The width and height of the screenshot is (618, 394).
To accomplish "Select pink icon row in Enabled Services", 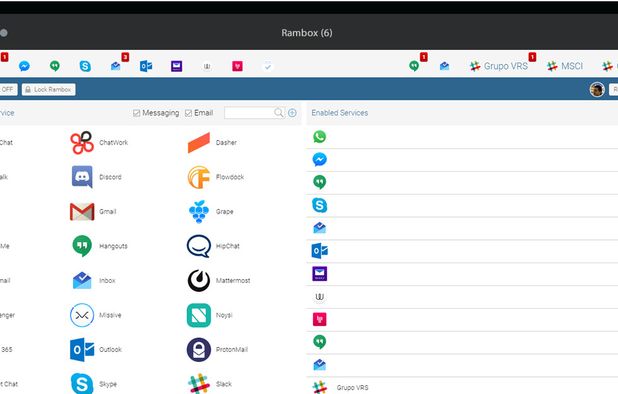I will (462, 319).
